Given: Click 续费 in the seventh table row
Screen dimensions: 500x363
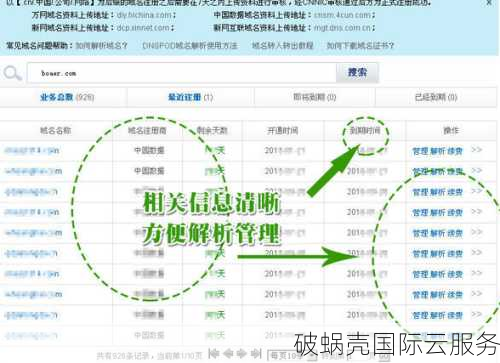Looking at the screenshot, I should pos(455,274).
